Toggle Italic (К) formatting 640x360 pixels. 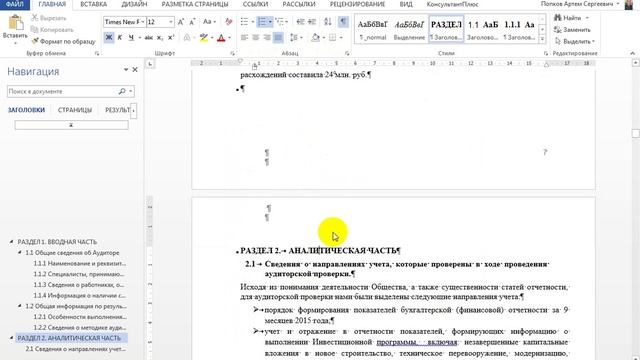click(120, 38)
